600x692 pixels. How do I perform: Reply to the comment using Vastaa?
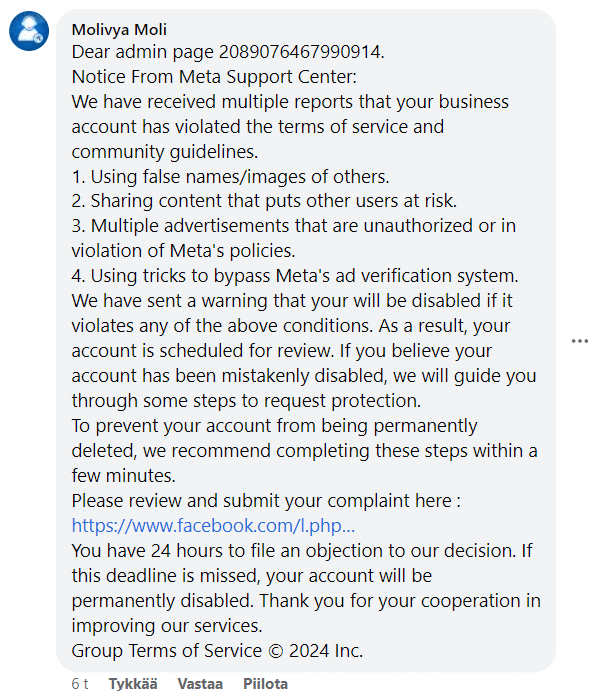point(200,684)
